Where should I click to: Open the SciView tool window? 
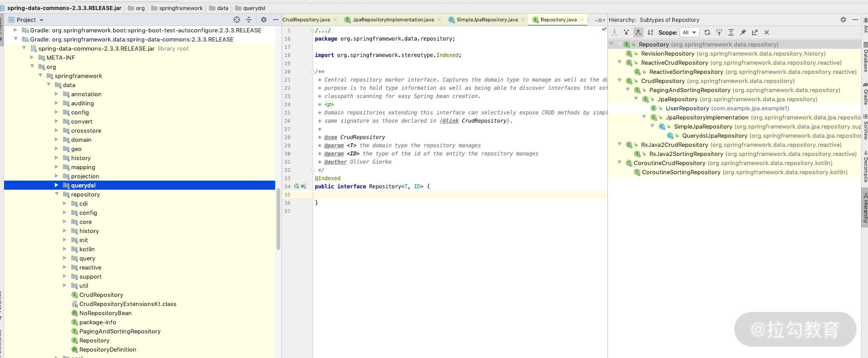865,127
